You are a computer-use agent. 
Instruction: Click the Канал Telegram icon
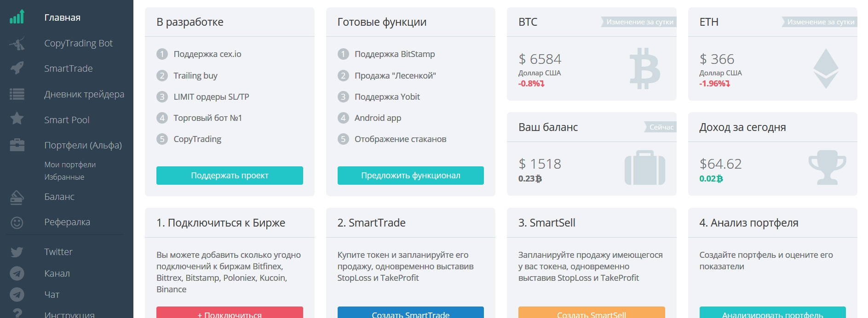click(17, 273)
